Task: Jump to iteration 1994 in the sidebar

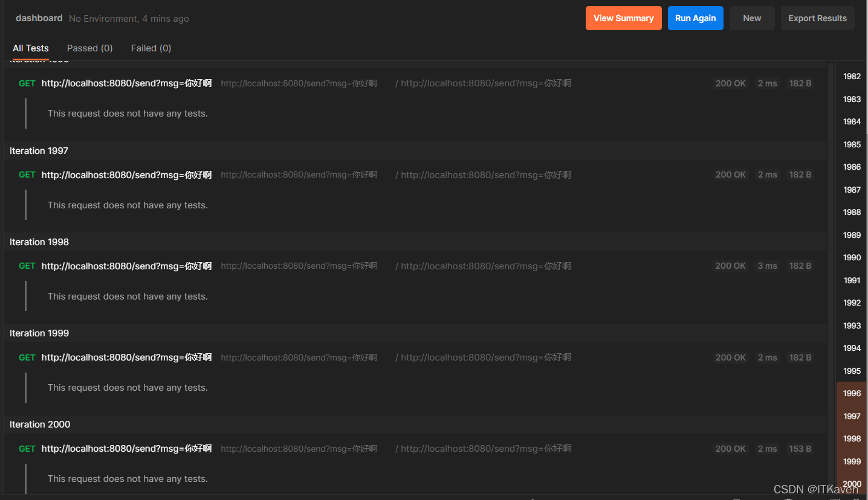Action: point(852,348)
